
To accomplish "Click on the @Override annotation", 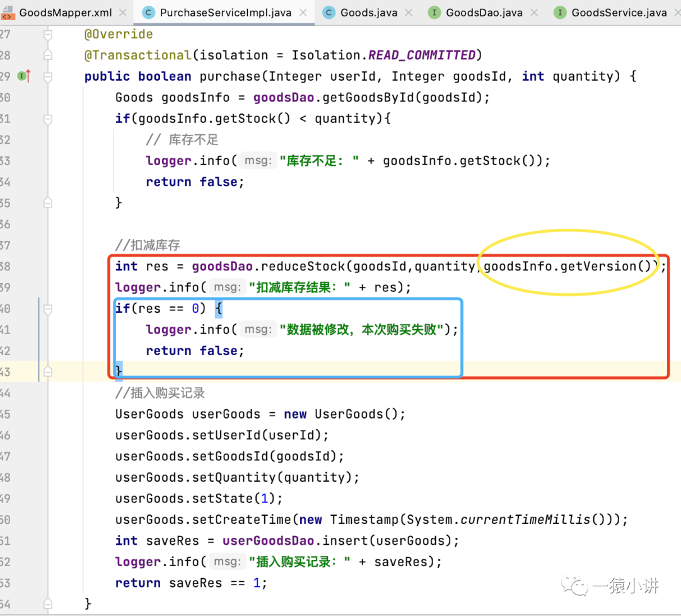I will click(x=119, y=34).
